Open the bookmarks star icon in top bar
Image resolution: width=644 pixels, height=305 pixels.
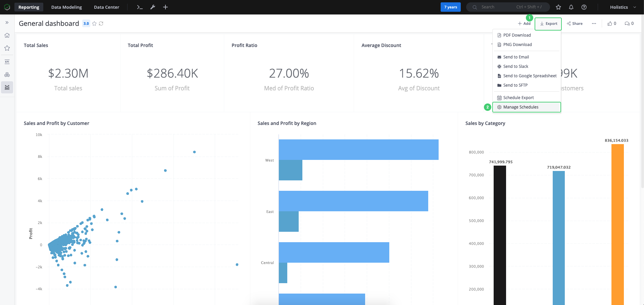(x=558, y=7)
